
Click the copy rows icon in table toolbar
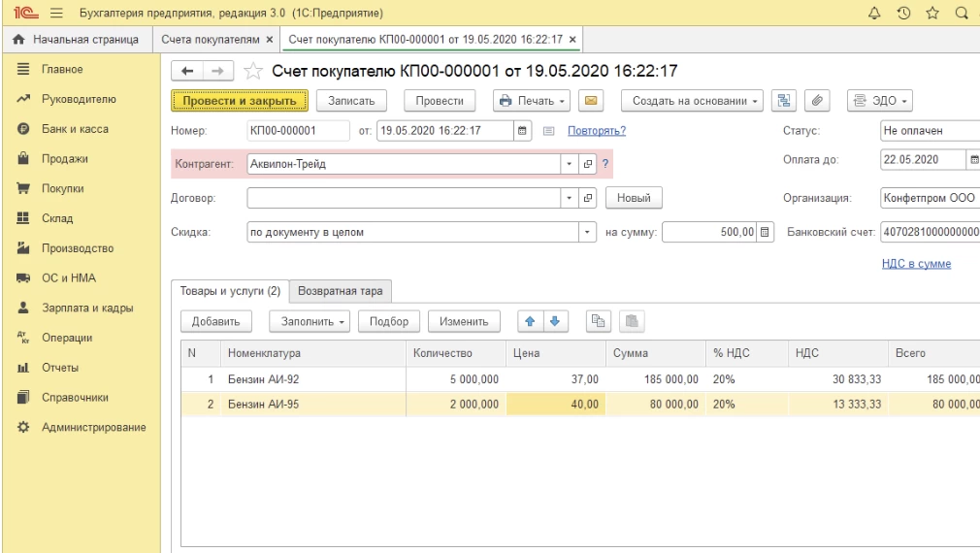point(599,321)
